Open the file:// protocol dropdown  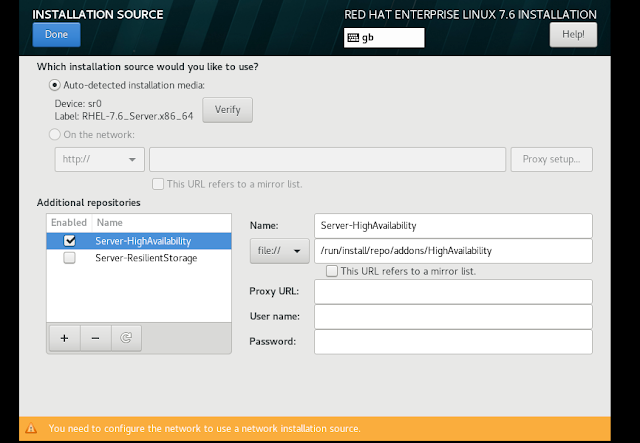280,251
